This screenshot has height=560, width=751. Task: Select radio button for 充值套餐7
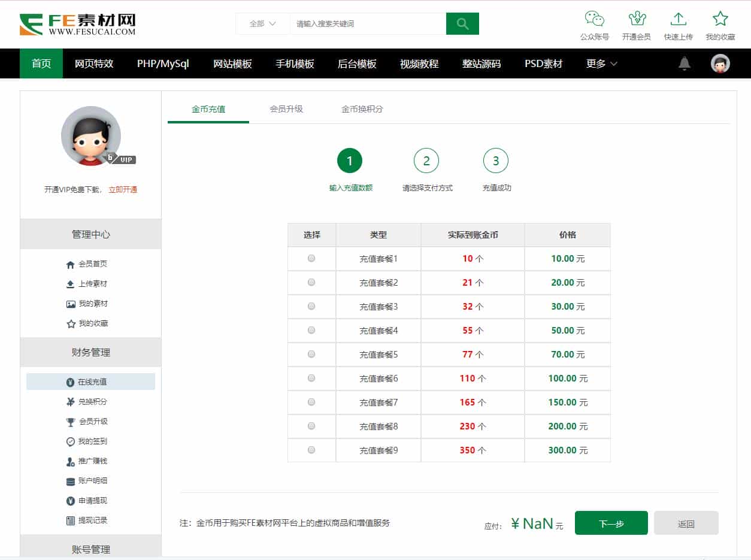(x=311, y=402)
